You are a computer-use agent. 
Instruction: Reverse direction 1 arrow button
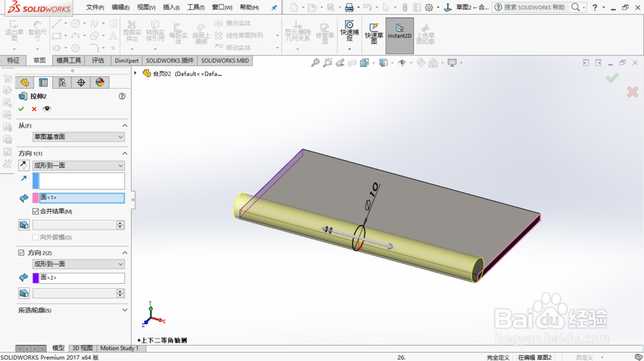point(23,165)
